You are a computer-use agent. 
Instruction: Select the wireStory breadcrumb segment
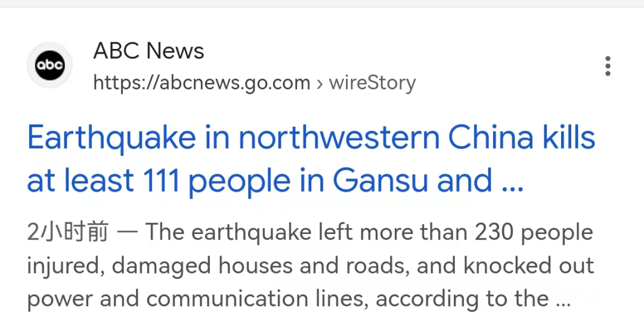372,82
